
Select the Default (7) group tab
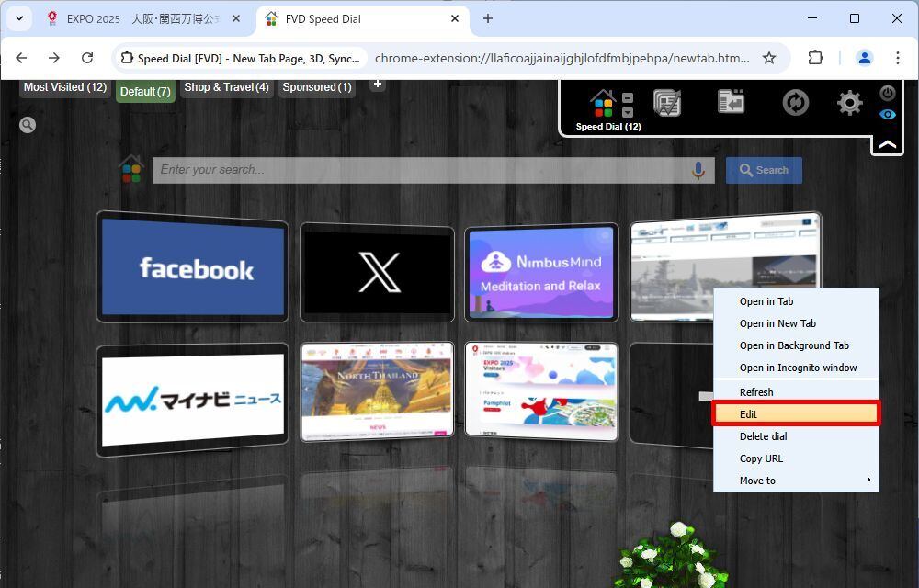click(x=145, y=91)
